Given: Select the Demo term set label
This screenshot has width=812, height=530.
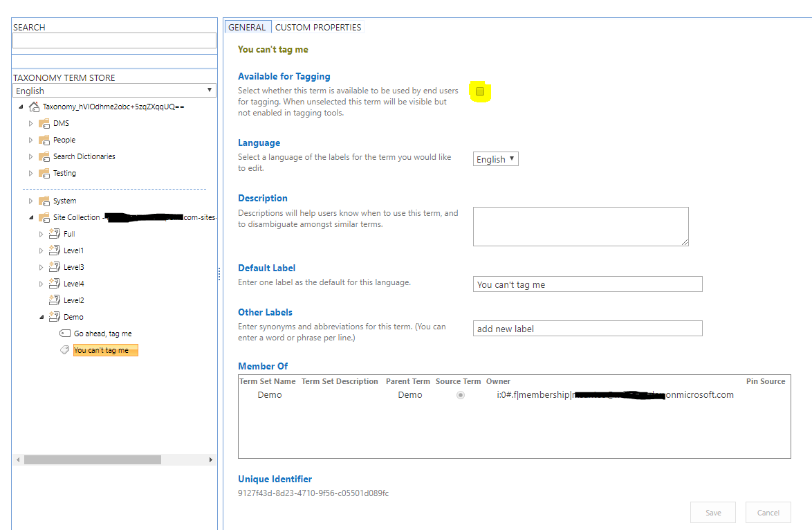Looking at the screenshot, I should (x=73, y=317).
